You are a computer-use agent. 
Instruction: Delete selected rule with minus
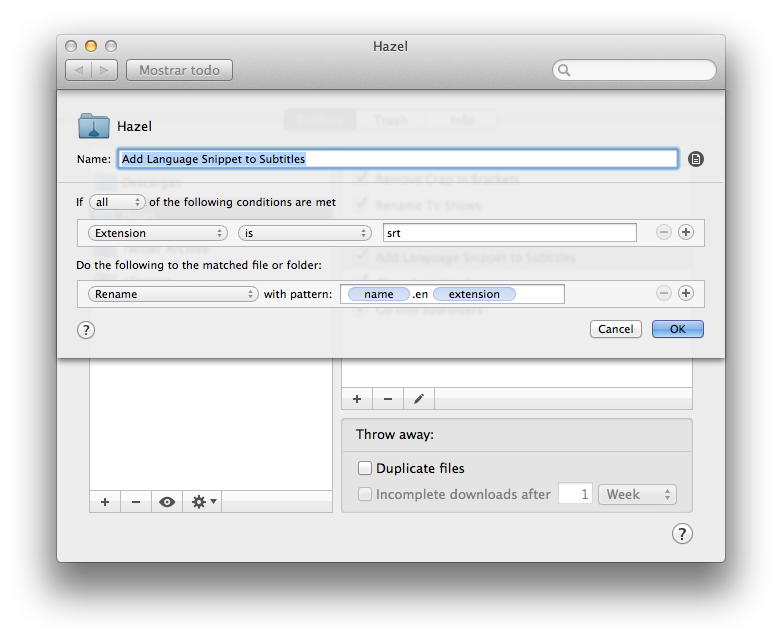388,399
